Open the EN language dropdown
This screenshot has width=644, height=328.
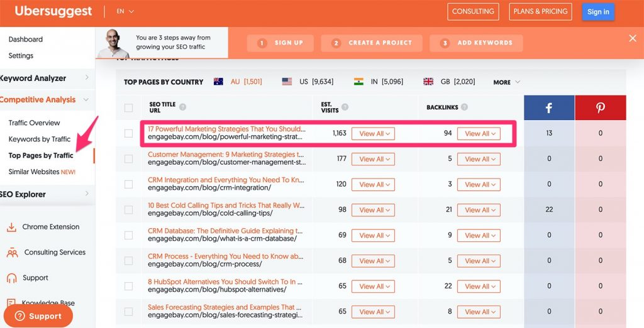[125, 11]
